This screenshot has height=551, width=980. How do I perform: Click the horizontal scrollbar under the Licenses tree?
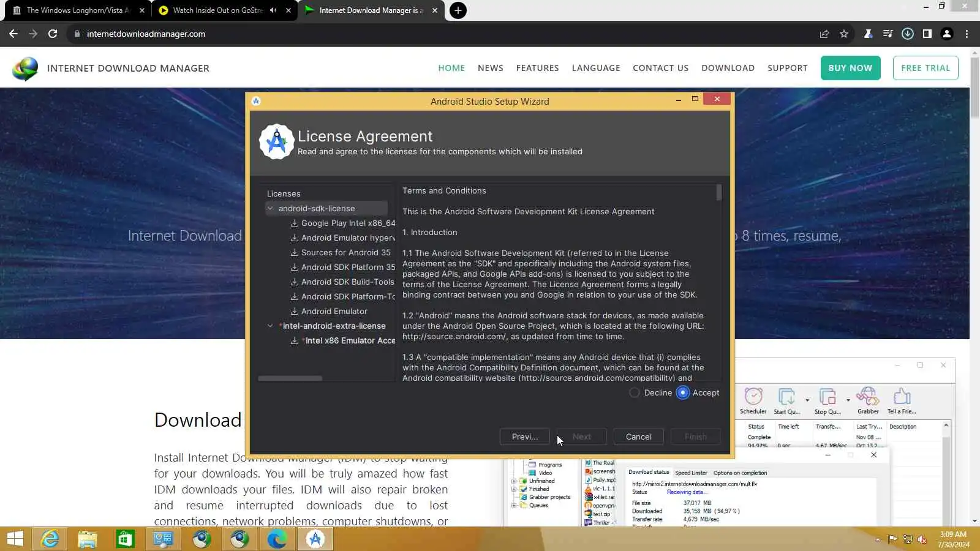[x=290, y=378]
